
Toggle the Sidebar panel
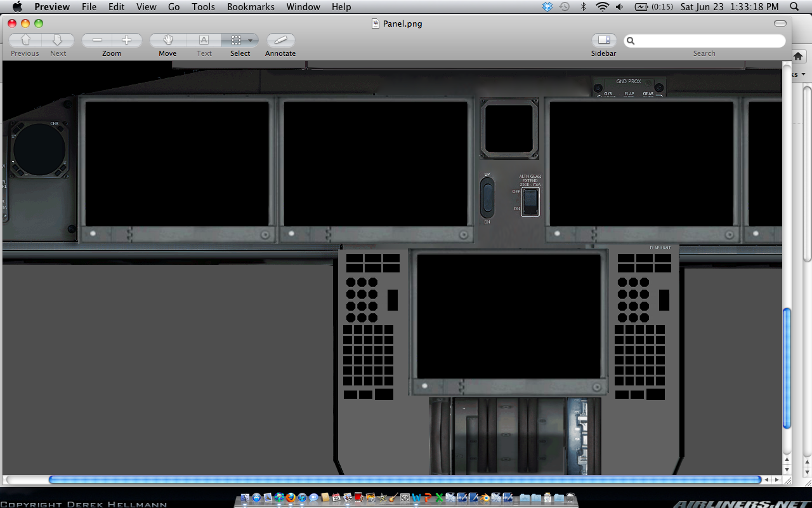click(603, 40)
